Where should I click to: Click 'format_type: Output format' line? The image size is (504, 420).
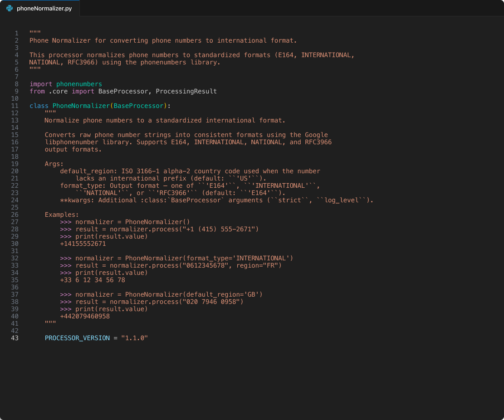(190, 186)
